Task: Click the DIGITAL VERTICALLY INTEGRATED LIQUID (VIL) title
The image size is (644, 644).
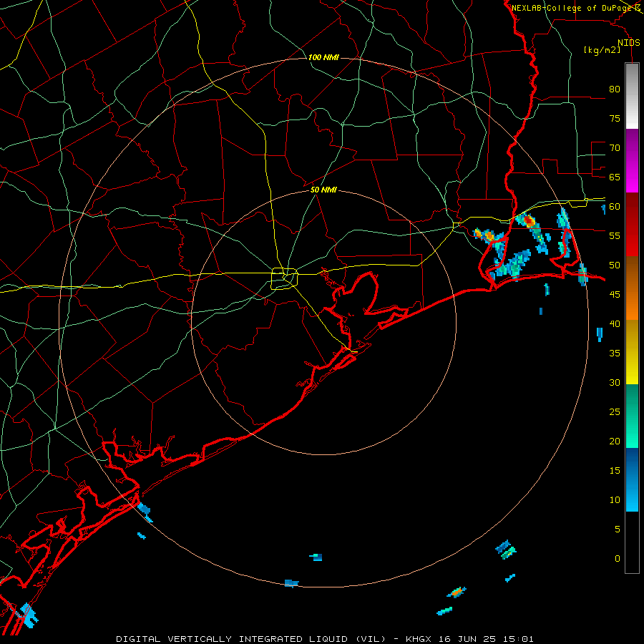Action: [x=251, y=639]
